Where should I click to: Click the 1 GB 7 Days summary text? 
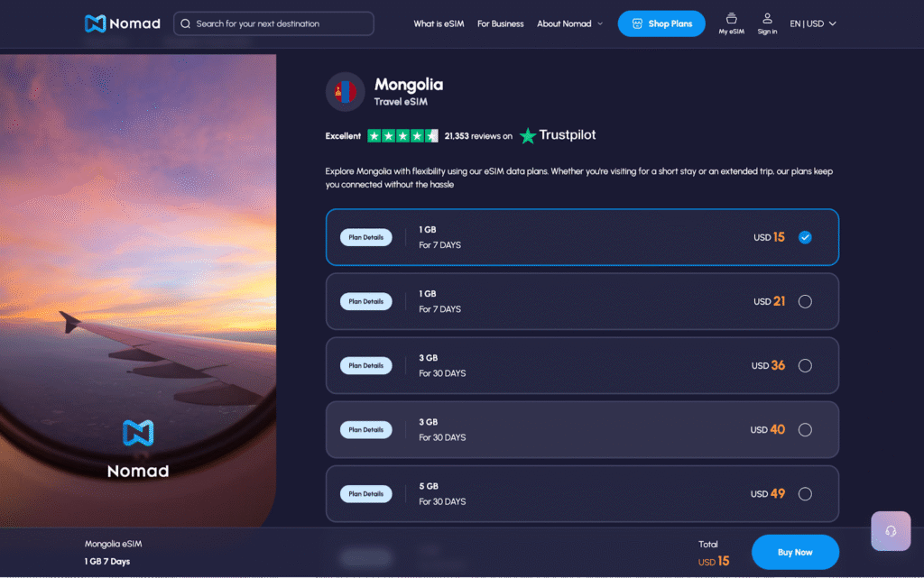click(x=107, y=562)
